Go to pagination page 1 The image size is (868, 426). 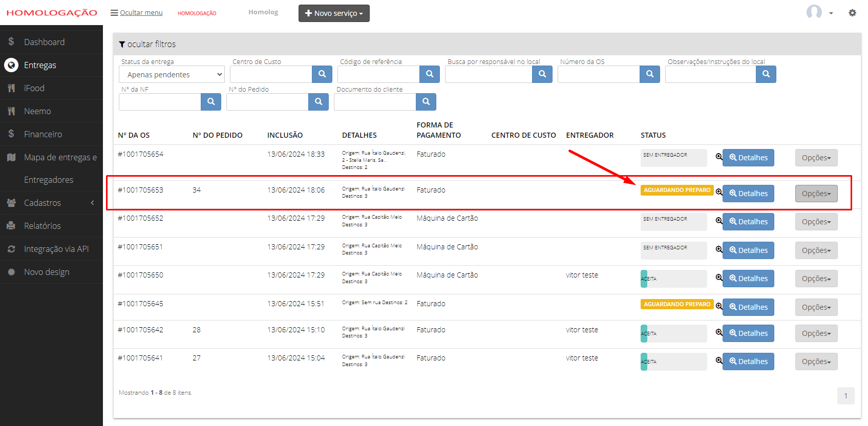[x=846, y=396]
